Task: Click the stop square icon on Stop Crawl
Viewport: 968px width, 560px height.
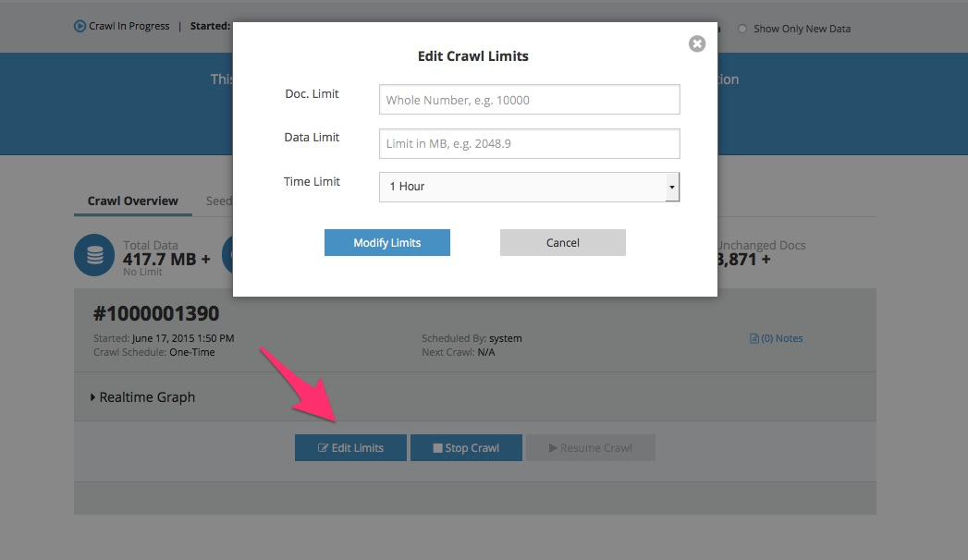Action: coord(437,448)
